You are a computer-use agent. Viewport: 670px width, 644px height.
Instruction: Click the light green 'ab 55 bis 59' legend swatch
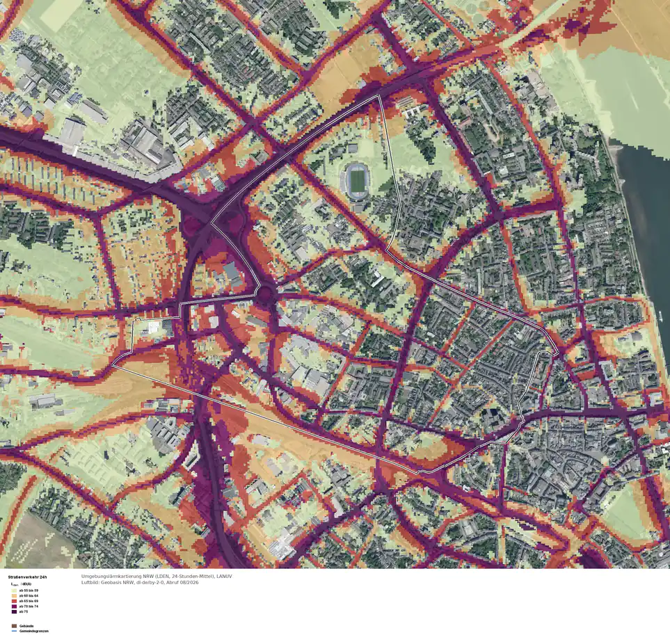(x=14, y=590)
